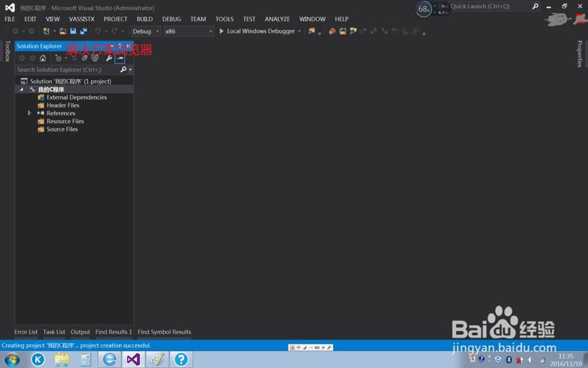Open the Paint app from taskbar

pos(157,360)
